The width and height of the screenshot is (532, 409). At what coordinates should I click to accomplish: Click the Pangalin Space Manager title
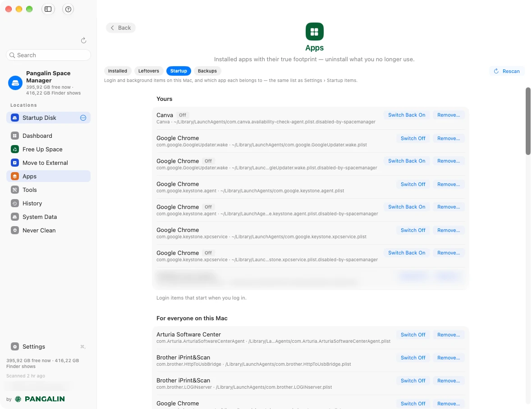pos(48,77)
